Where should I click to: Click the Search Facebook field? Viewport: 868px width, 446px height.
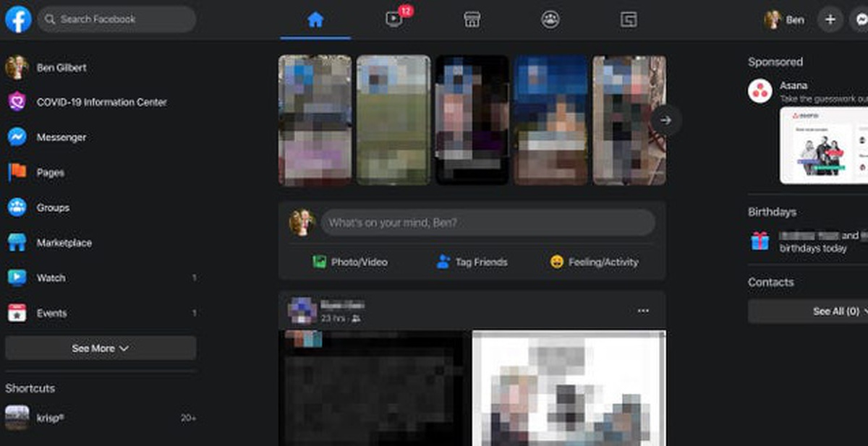click(116, 20)
